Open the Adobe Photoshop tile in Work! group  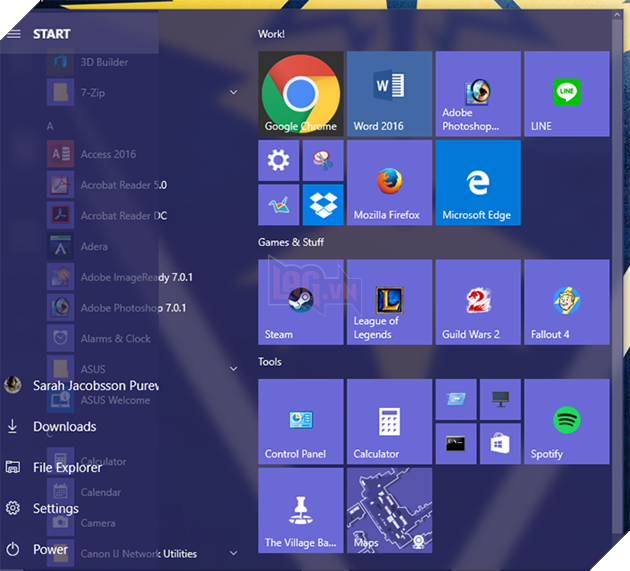478,94
